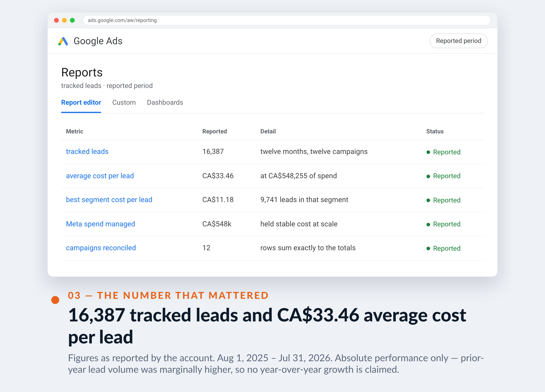Click the Status column header
Image resolution: width=545 pixels, height=392 pixels.
(435, 131)
